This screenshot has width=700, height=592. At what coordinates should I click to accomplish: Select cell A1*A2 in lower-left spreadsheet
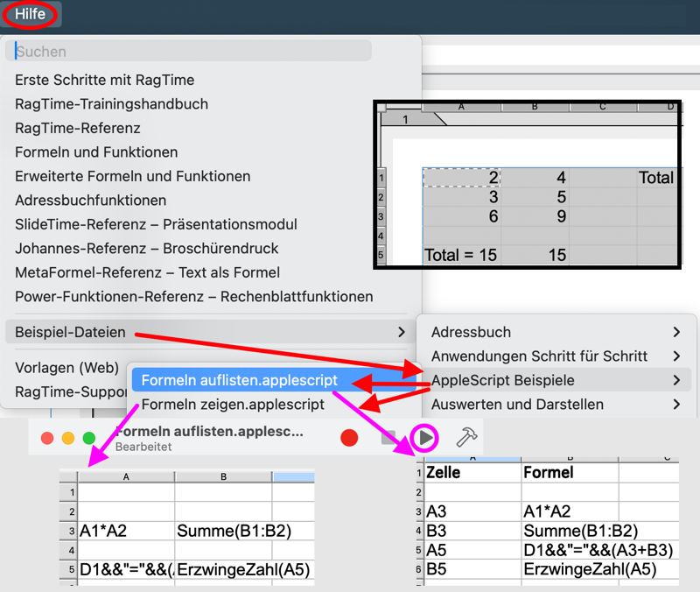[x=126, y=531]
